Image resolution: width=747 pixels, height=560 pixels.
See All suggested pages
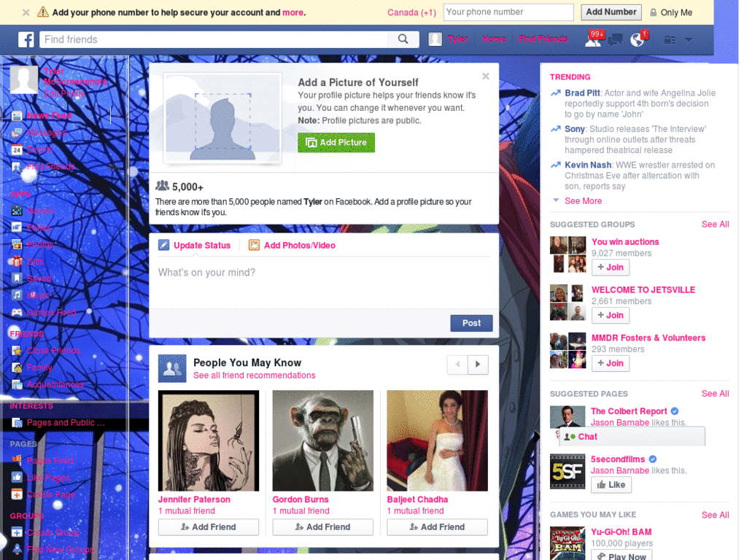(x=715, y=394)
